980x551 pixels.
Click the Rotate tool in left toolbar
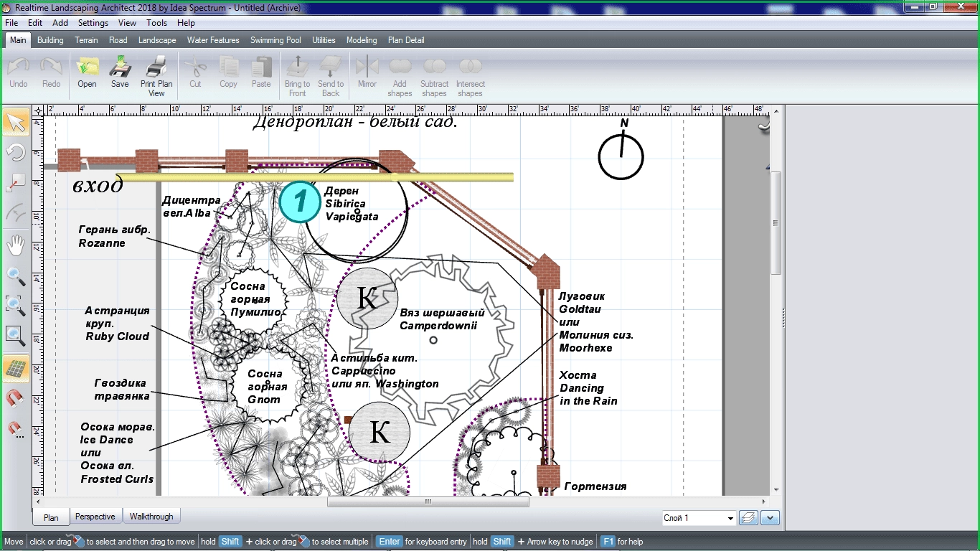(x=16, y=153)
